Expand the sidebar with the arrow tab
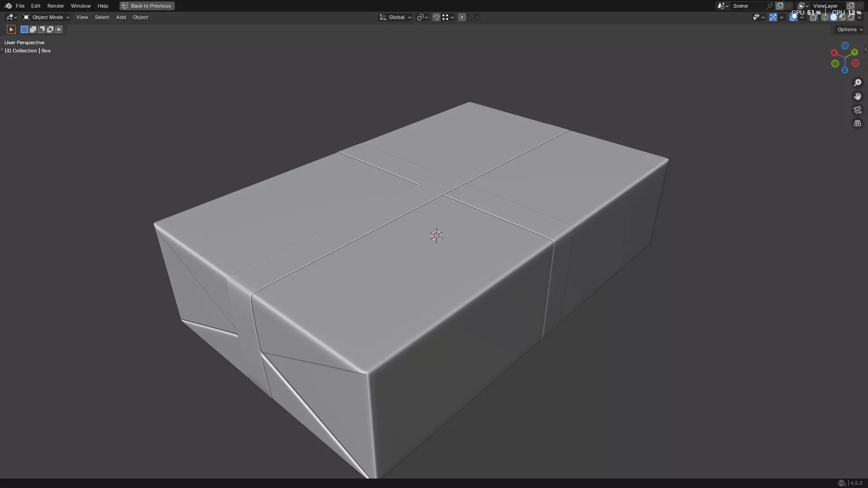This screenshot has width=868, height=488. (x=865, y=49)
